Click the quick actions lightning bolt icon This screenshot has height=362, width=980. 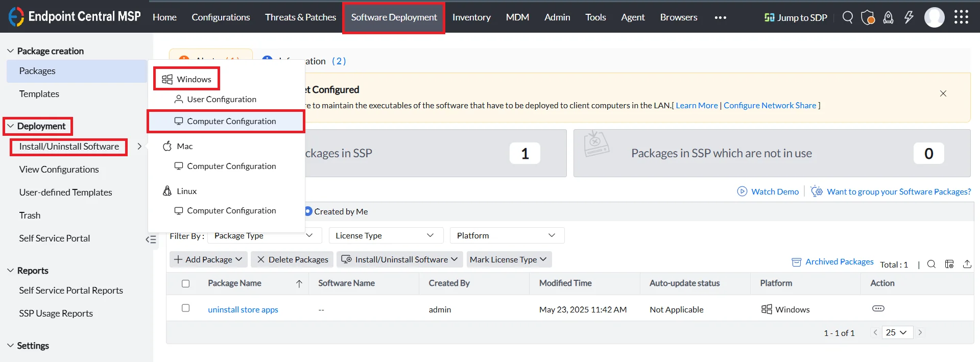coord(909,17)
